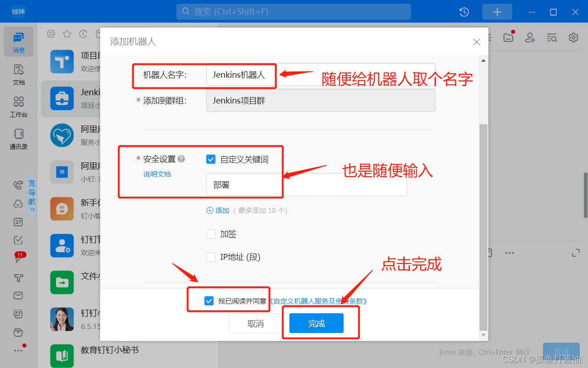Open the 通讯录 contacts section
The height and width of the screenshot is (368, 588).
click(18, 139)
